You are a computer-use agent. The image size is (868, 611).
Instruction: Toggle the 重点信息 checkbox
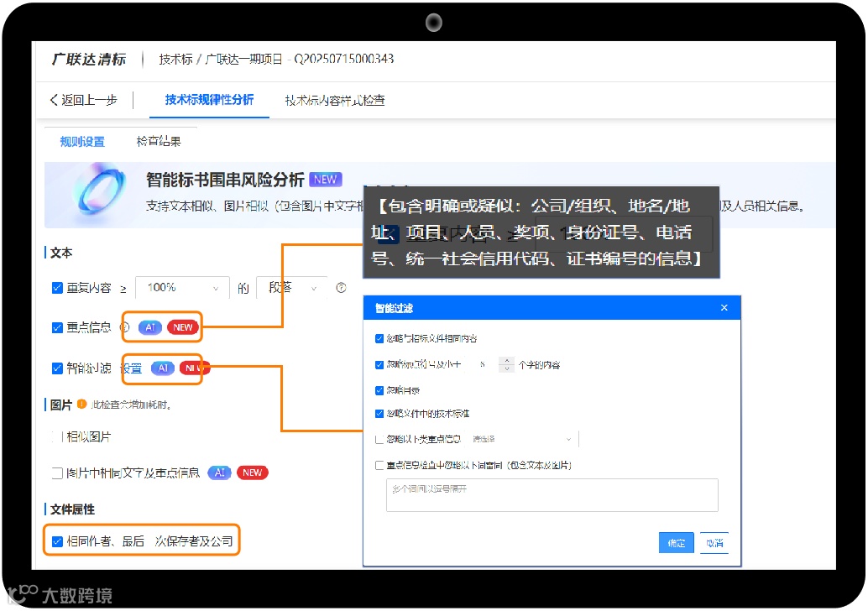click(57, 327)
